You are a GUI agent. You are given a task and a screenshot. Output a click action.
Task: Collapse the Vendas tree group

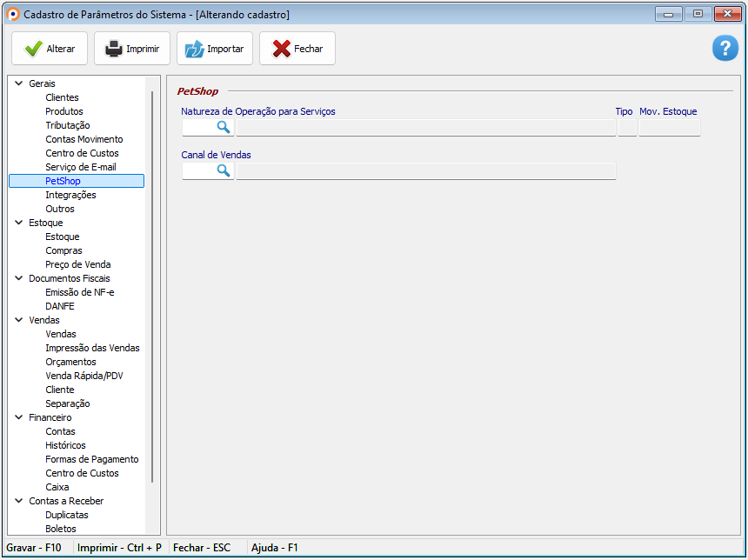(x=19, y=320)
